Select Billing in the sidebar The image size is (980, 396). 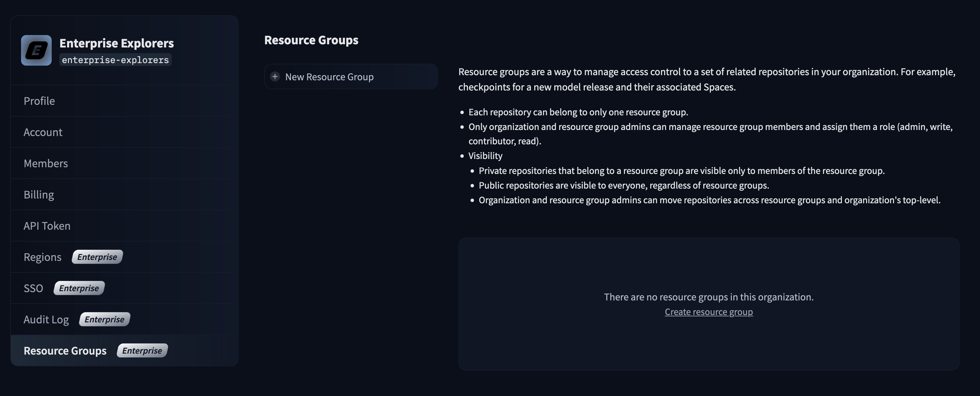tap(39, 195)
